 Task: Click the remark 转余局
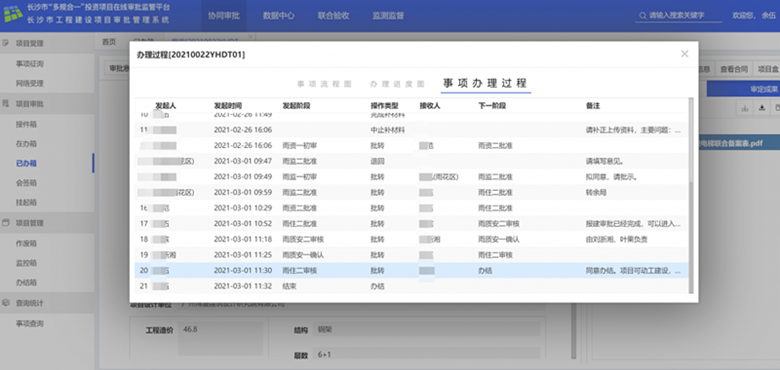click(596, 192)
